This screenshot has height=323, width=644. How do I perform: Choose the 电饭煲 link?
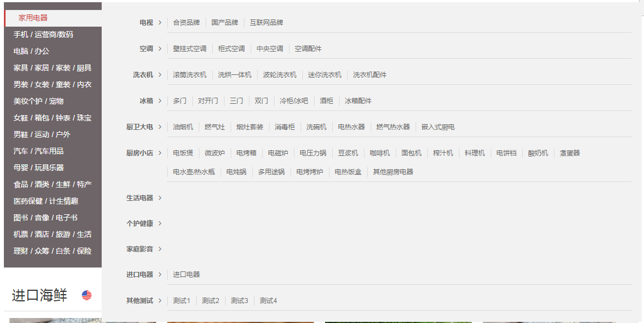point(183,153)
